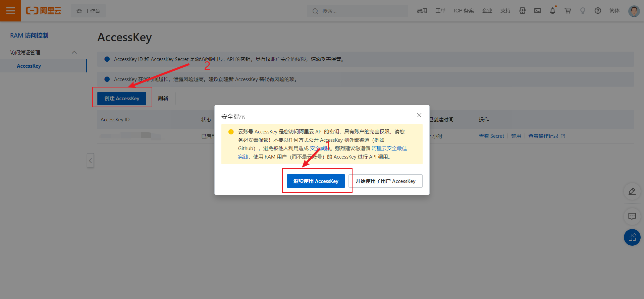The width and height of the screenshot is (644, 299).
Task: Click the 禁用 disable link
Action: (x=516, y=136)
